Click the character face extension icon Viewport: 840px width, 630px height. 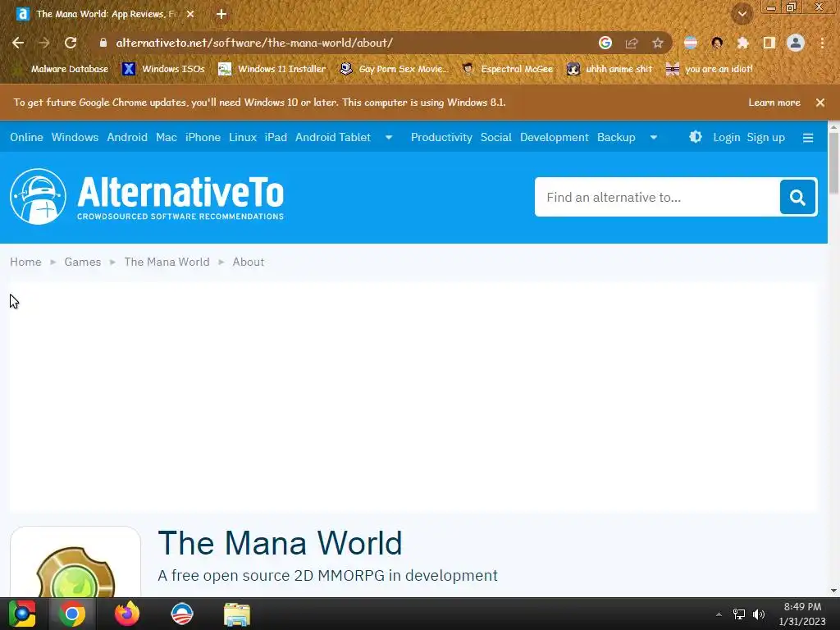(x=717, y=43)
